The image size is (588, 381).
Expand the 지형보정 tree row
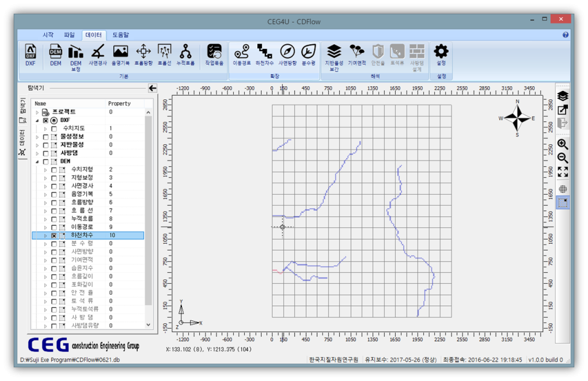[x=45, y=178]
